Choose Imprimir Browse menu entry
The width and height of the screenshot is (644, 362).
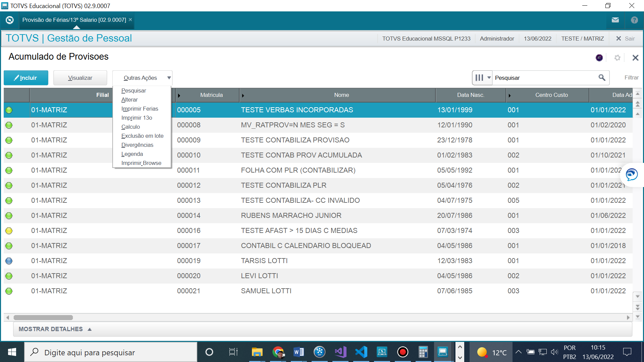pyautogui.click(x=141, y=163)
